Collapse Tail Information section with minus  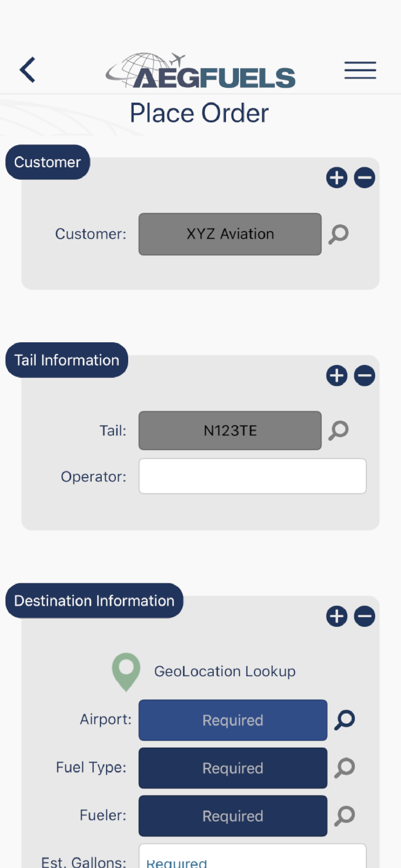pyautogui.click(x=364, y=375)
